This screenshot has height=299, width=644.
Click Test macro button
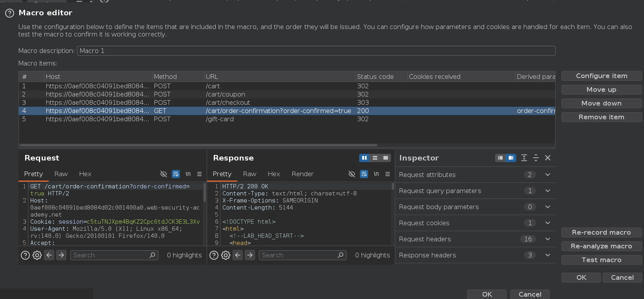click(x=602, y=260)
